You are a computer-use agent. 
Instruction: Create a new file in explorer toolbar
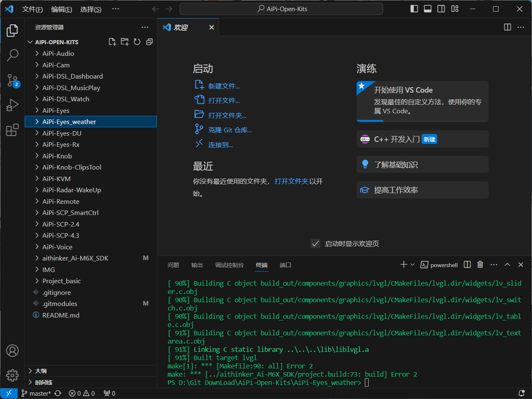pyautogui.click(x=112, y=42)
